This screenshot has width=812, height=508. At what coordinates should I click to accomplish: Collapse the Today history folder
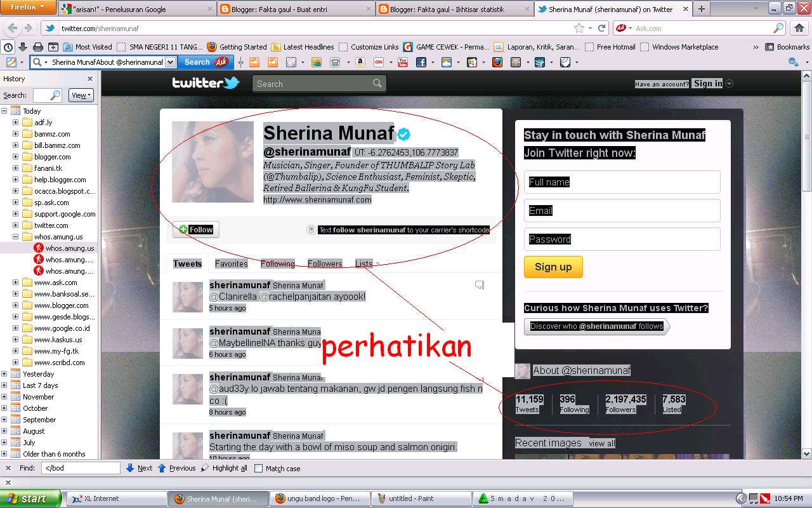click(4, 111)
